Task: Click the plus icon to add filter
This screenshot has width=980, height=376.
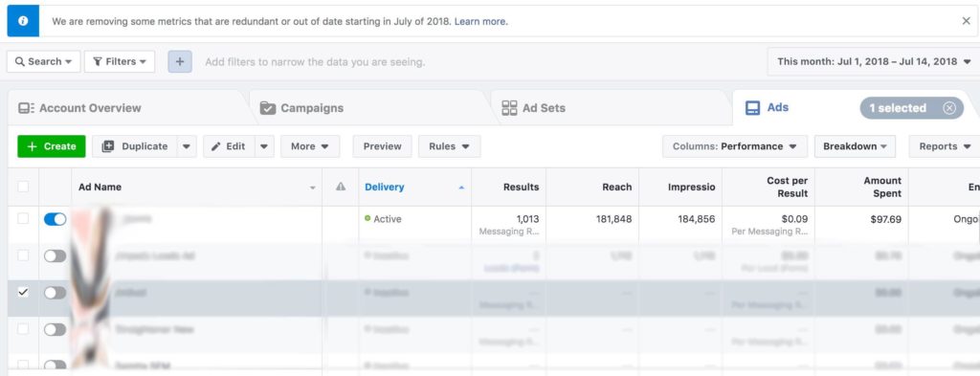Action: click(x=180, y=62)
